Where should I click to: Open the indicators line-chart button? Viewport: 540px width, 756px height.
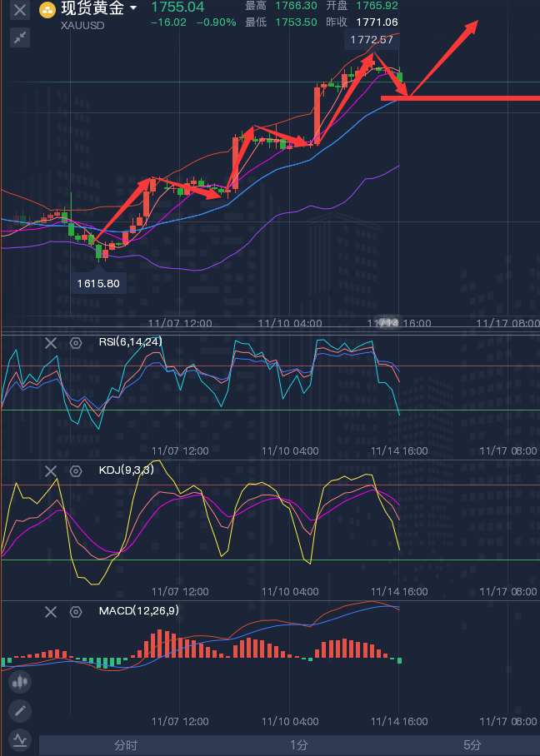click(20, 739)
